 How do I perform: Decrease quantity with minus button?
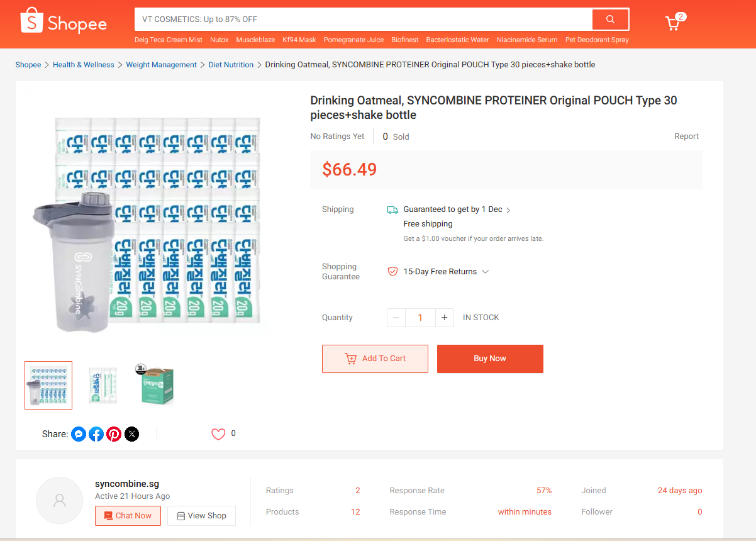396,318
